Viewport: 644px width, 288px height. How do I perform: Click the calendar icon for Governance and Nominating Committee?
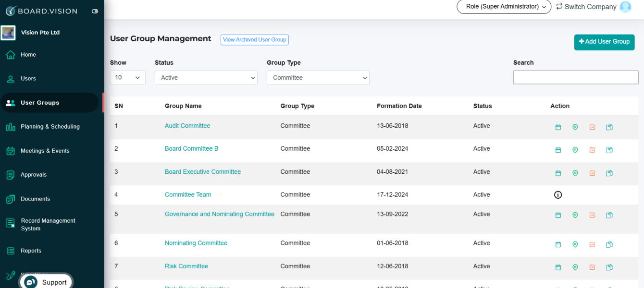558,216
